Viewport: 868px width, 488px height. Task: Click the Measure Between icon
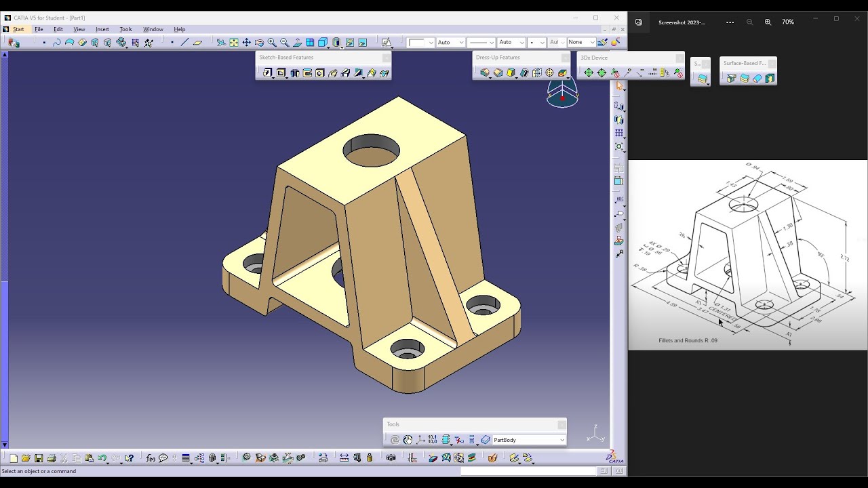344,458
